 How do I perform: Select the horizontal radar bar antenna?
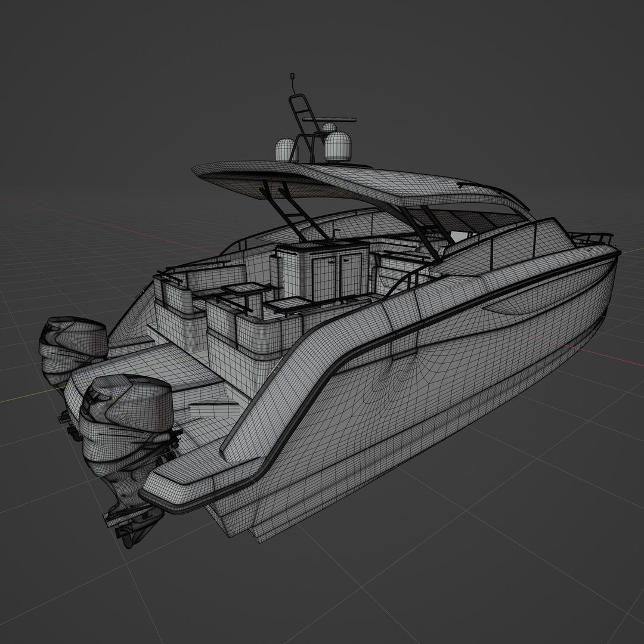(x=329, y=119)
